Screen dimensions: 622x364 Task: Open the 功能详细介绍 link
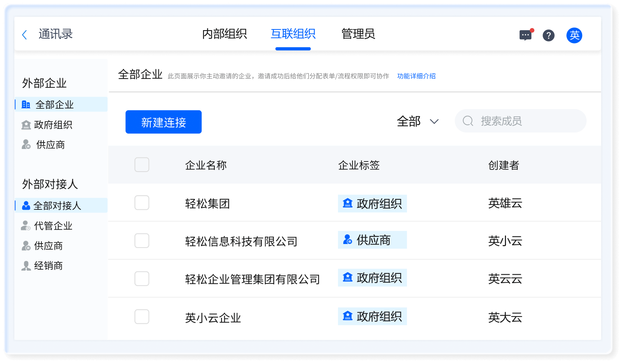pyautogui.click(x=416, y=76)
